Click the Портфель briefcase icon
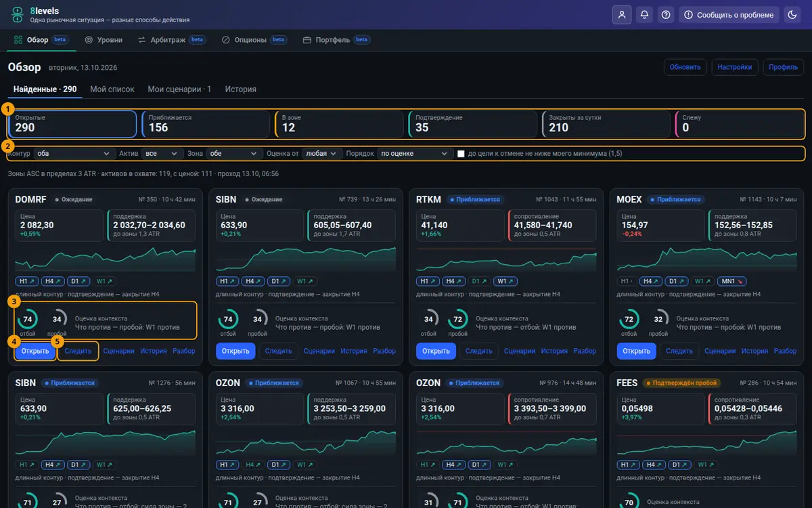Screen dimensions: 812x508 (x=307, y=40)
